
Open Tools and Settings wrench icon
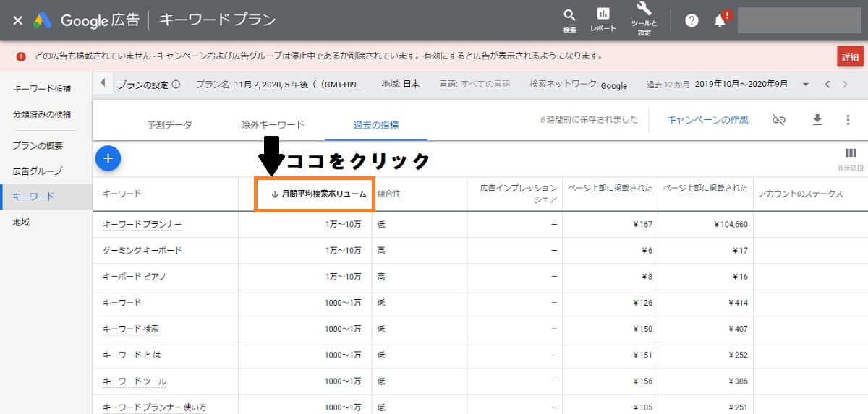(x=644, y=10)
